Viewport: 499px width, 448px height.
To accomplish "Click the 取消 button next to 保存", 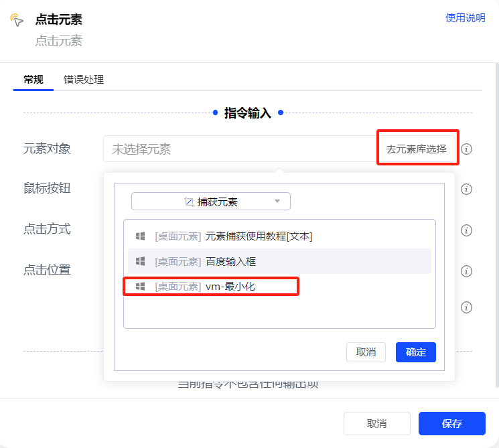I will tap(376, 423).
